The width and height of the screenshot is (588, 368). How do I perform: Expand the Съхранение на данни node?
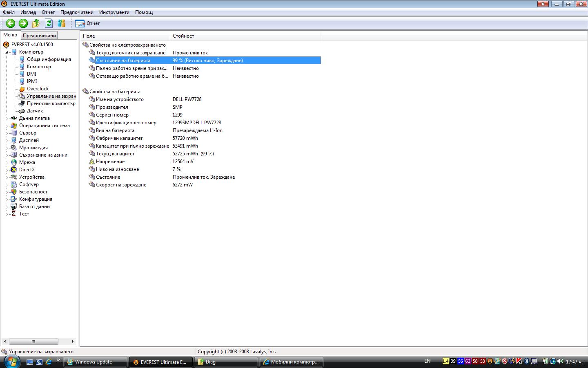pyautogui.click(x=7, y=155)
